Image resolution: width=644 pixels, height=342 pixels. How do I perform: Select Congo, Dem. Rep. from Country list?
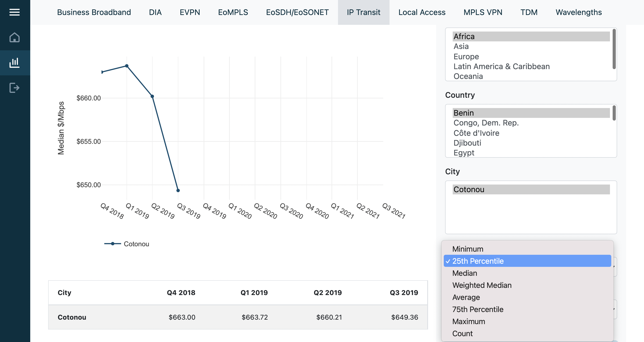(x=486, y=123)
